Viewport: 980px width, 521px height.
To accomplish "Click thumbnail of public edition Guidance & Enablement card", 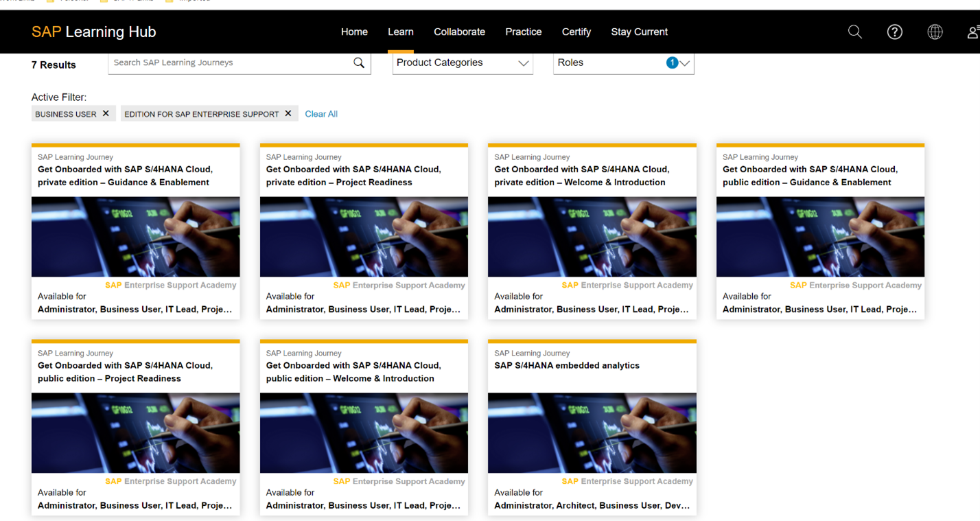I will point(820,237).
